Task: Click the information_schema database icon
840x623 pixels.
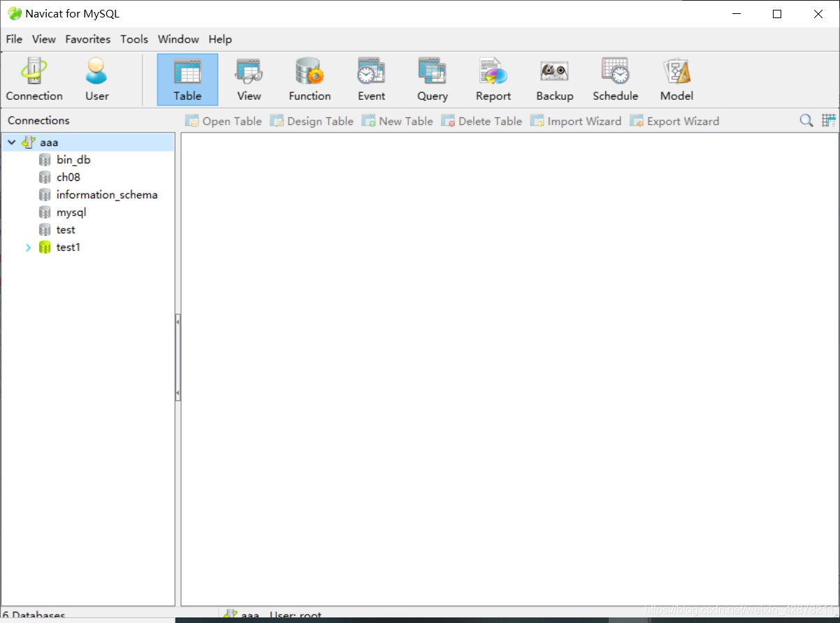Action: coord(45,195)
